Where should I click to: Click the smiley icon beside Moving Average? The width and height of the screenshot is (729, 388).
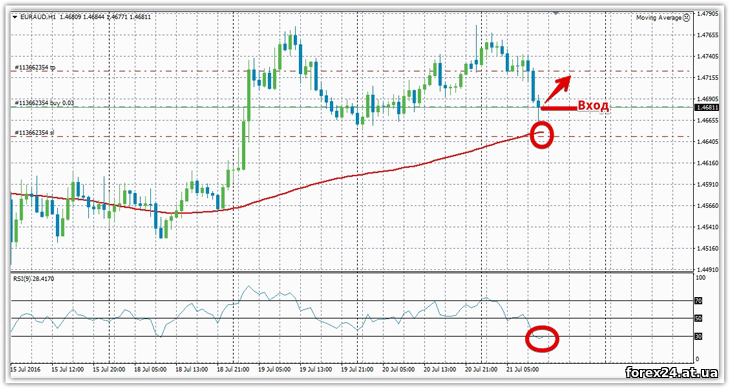(687, 18)
